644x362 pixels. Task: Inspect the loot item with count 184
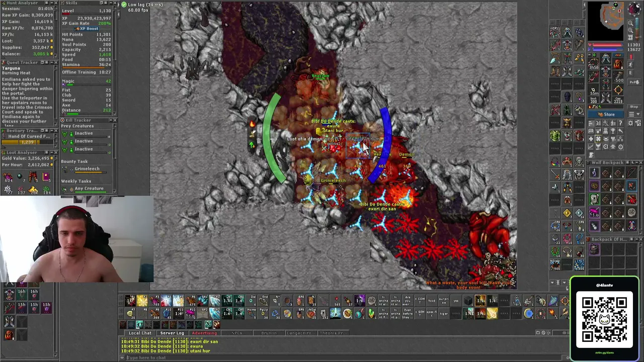point(46,190)
